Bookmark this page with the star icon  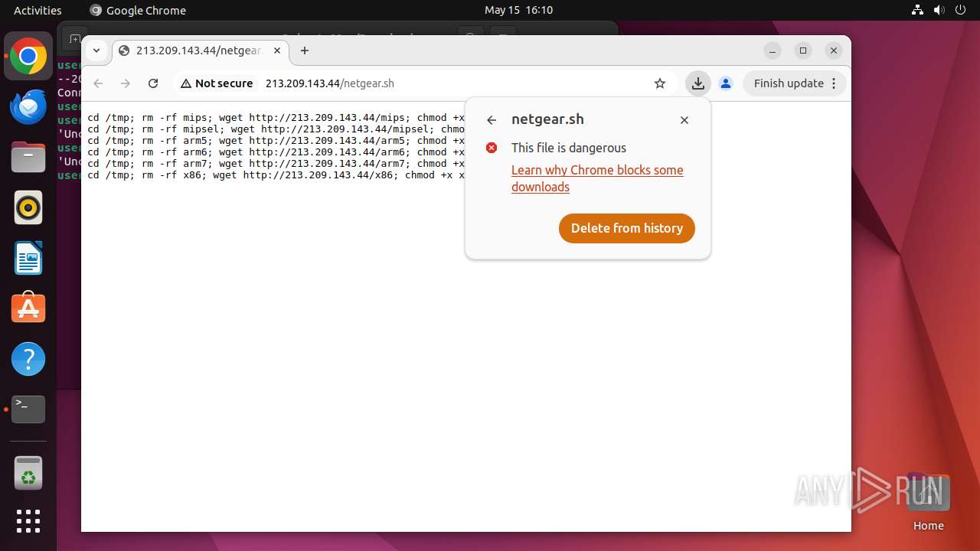click(x=660, y=83)
